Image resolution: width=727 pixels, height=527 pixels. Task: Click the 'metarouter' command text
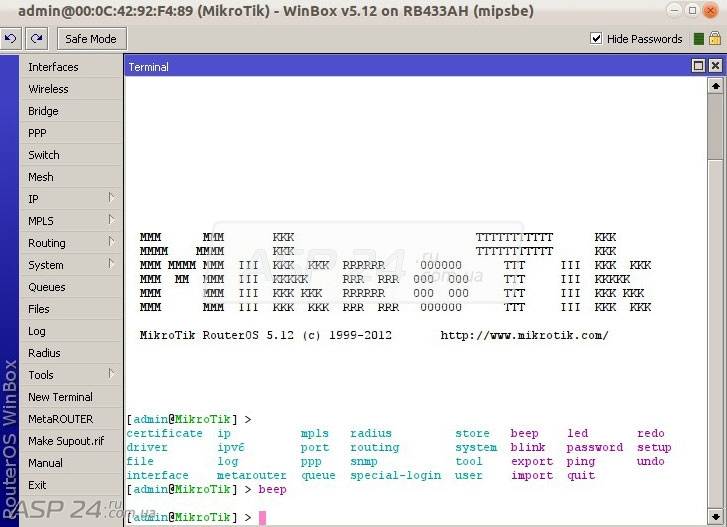[252, 475]
